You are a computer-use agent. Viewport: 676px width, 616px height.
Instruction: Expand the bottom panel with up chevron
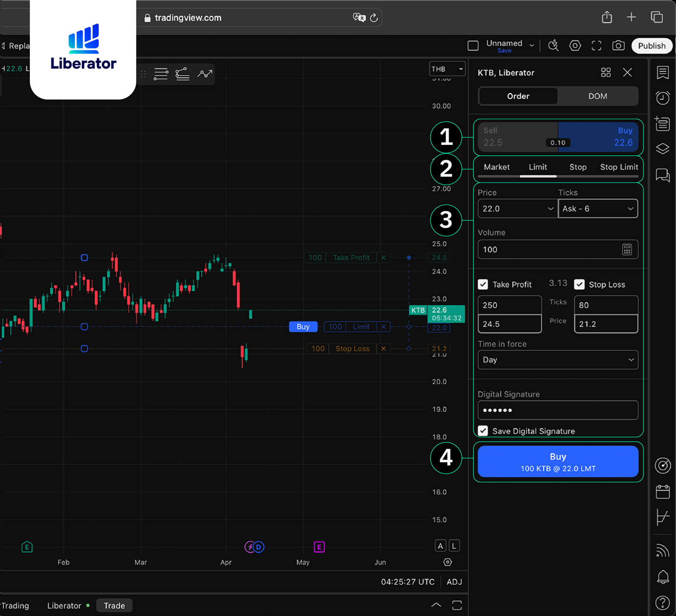pyautogui.click(x=436, y=605)
